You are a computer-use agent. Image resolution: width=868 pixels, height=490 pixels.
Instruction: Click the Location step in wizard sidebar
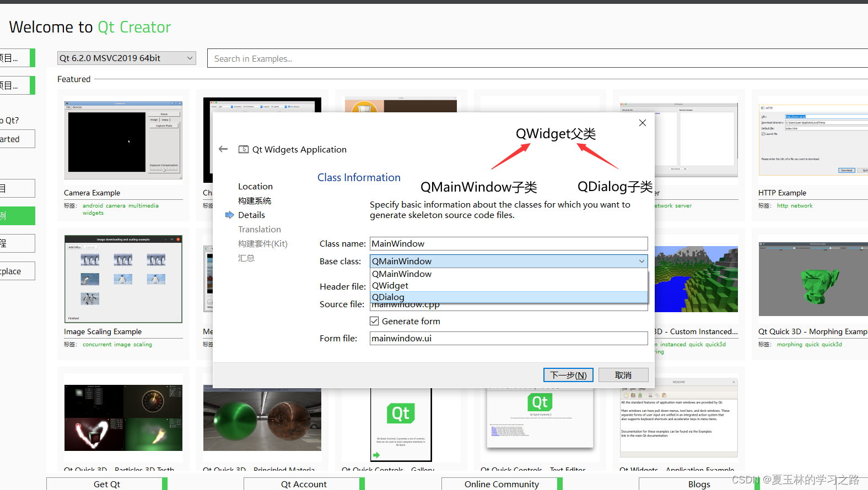click(255, 186)
